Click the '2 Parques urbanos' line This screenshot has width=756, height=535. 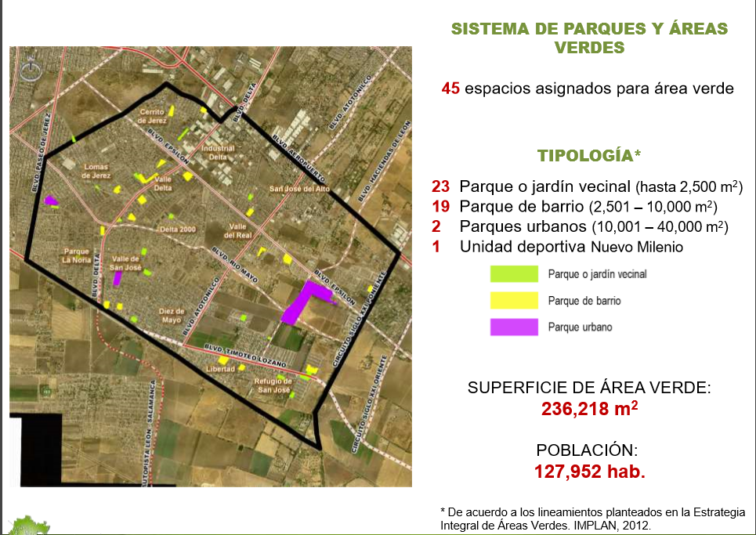coord(580,226)
